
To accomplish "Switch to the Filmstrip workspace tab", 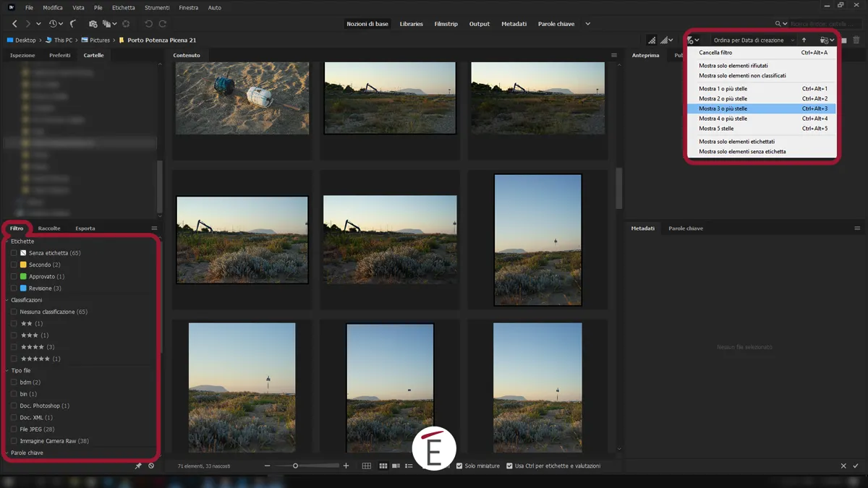I will pyautogui.click(x=446, y=23).
